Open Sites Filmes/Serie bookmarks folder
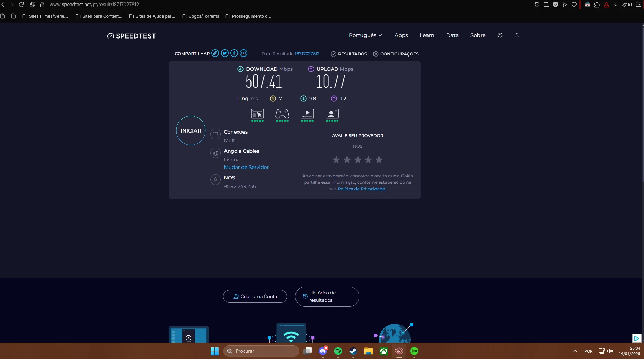 click(x=45, y=16)
